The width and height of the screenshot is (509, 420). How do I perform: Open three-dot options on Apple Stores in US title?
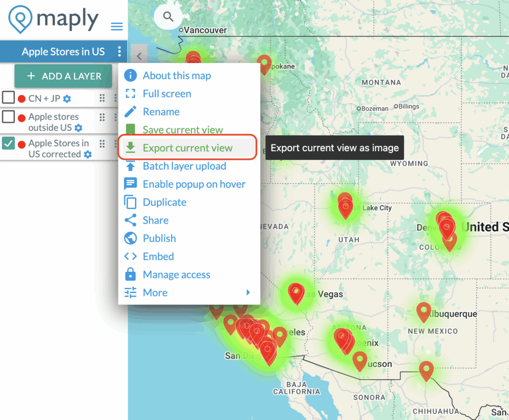tap(118, 52)
